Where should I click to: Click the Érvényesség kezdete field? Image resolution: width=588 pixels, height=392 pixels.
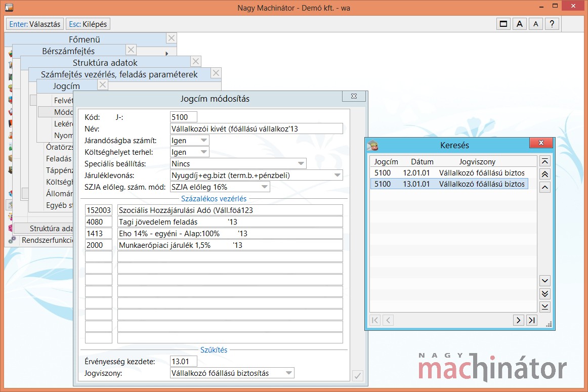click(x=183, y=362)
